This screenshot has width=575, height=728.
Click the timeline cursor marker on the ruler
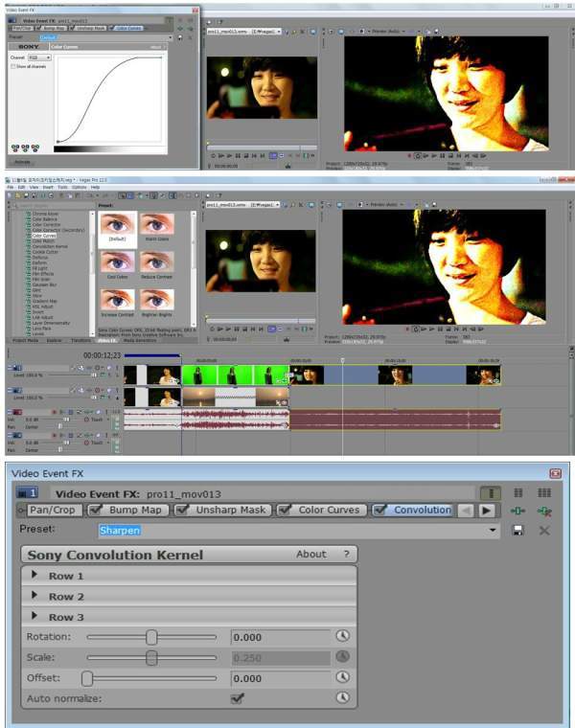(x=343, y=360)
